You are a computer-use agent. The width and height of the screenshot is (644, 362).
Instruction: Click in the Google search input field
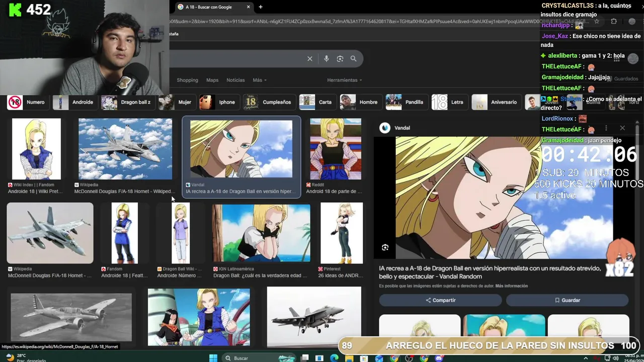[236, 59]
